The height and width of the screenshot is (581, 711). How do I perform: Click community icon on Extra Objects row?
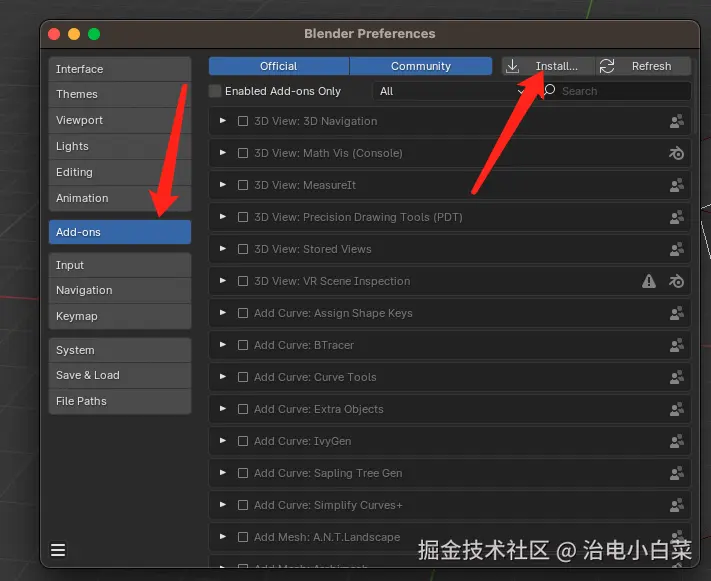(676, 409)
